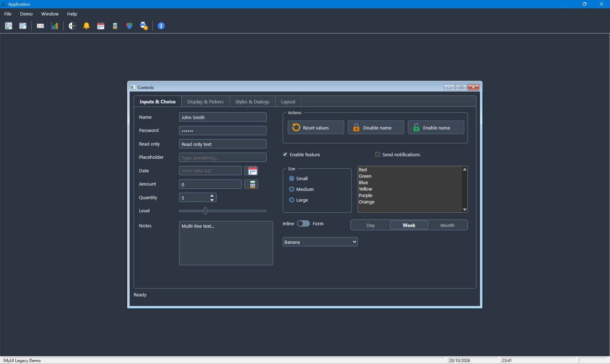
Task: Select Day segment
Action: (371, 225)
